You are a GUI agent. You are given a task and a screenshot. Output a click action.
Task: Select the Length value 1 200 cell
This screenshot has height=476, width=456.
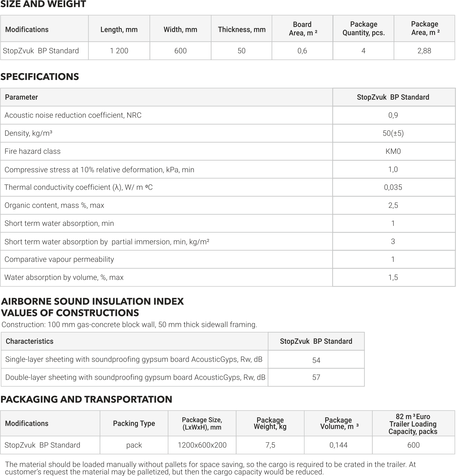point(119,51)
